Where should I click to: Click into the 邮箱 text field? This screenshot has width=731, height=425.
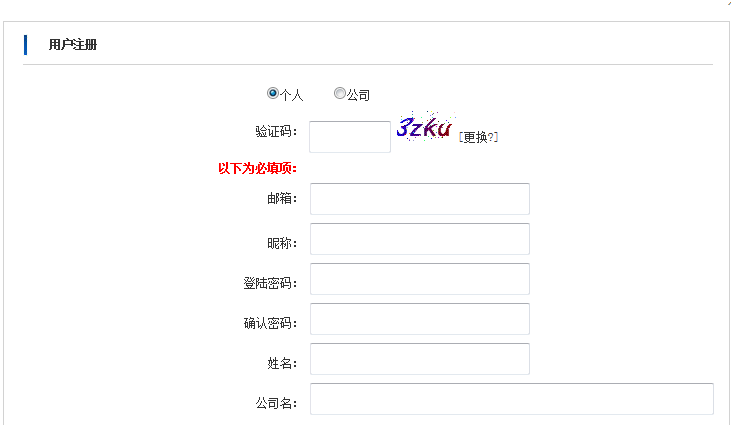[x=420, y=199]
